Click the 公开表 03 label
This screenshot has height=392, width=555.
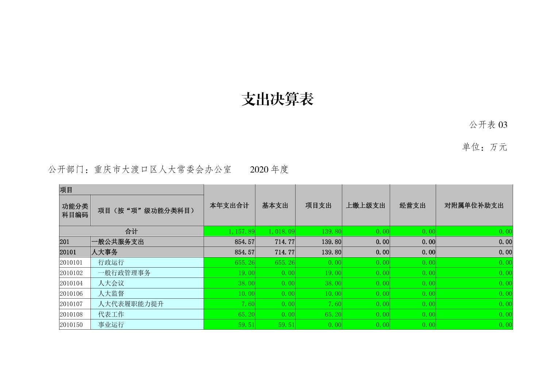pyautogui.click(x=488, y=125)
